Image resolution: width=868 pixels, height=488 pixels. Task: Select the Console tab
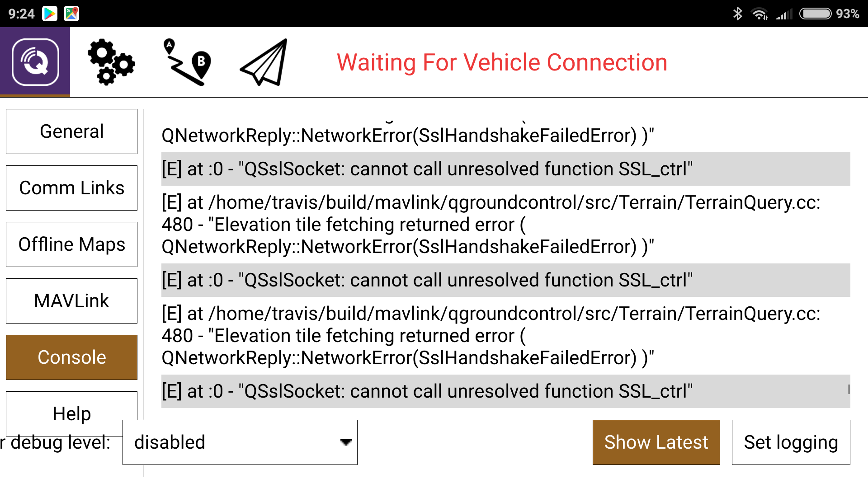(71, 357)
